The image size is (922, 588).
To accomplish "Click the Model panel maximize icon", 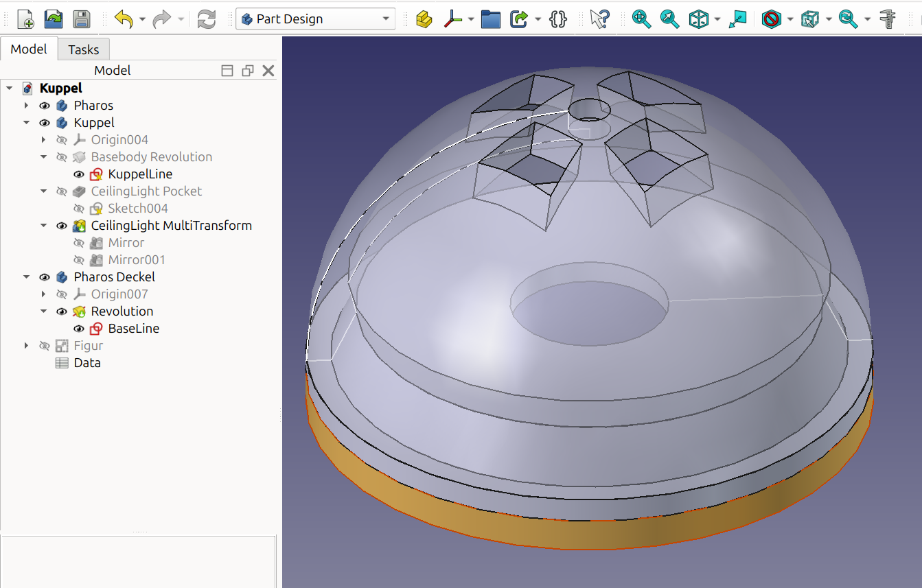I will coord(227,71).
